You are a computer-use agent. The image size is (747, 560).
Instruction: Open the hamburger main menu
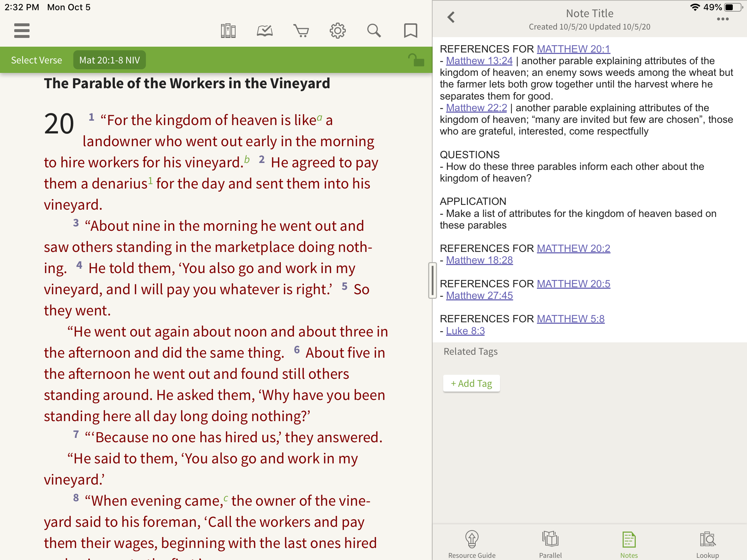(22, 31)
